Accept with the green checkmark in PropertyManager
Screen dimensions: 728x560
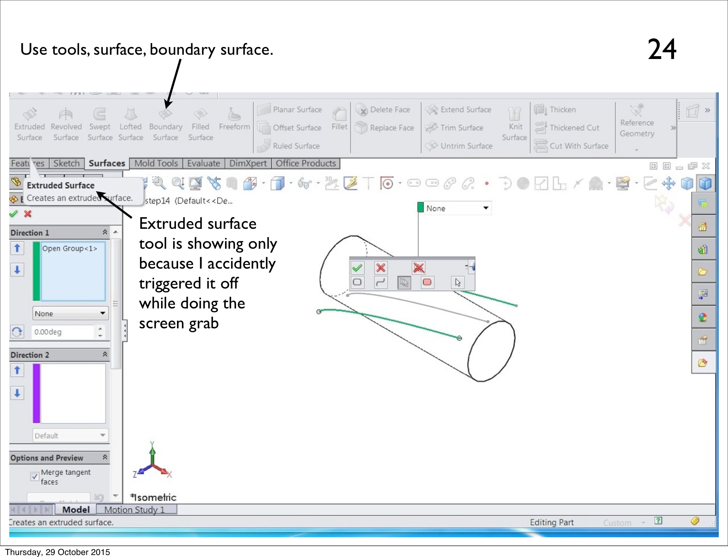click(14, 214)
